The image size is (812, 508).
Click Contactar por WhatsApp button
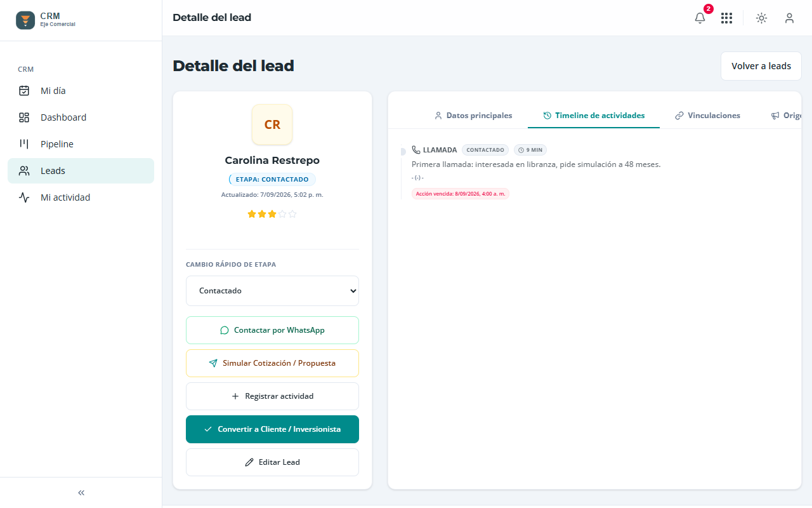[x=272, y=330]
